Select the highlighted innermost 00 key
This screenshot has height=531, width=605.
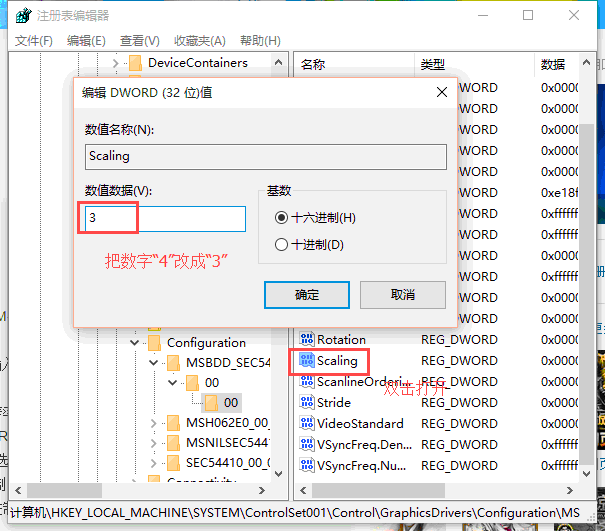231,402
